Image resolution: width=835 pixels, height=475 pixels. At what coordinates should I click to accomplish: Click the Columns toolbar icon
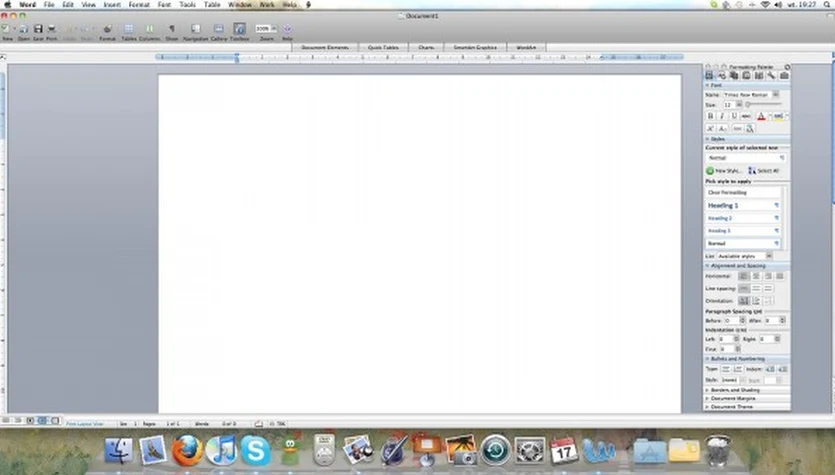pyautogui.click(x=149, y=29)
